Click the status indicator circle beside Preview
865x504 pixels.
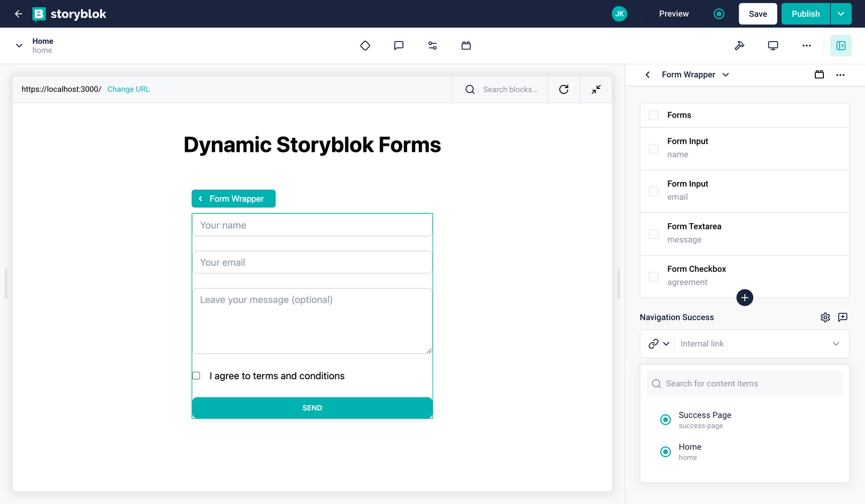[719, 14]
